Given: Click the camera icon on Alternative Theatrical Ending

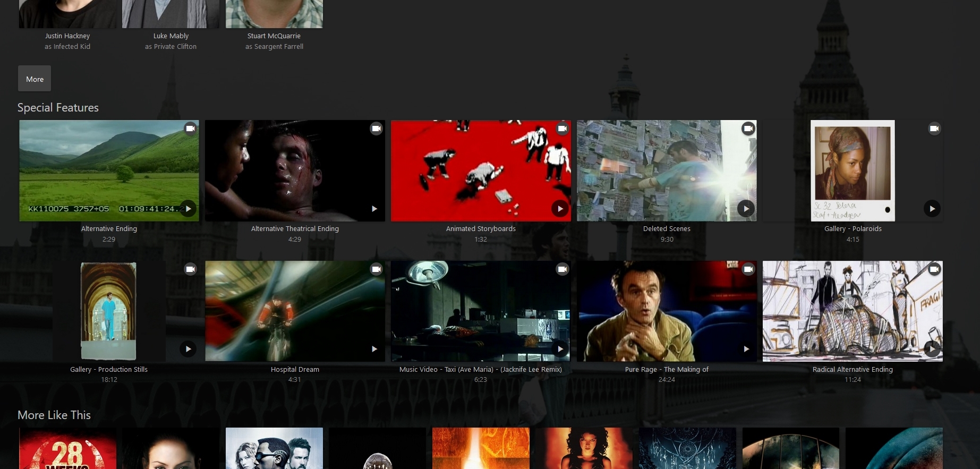Looking at the screenshot, I should [x=376, y=129].
